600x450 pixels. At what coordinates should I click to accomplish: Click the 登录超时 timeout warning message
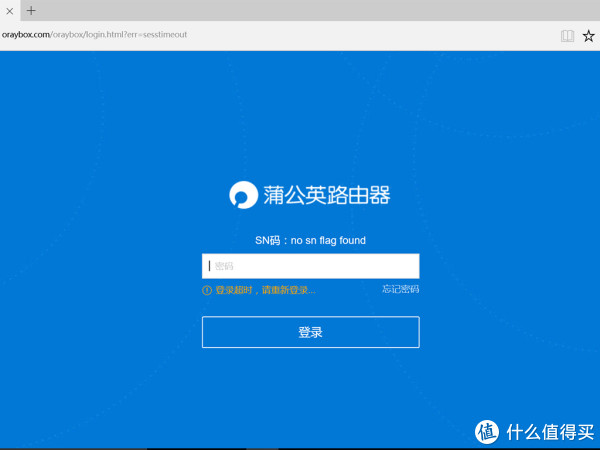[259, 290]
